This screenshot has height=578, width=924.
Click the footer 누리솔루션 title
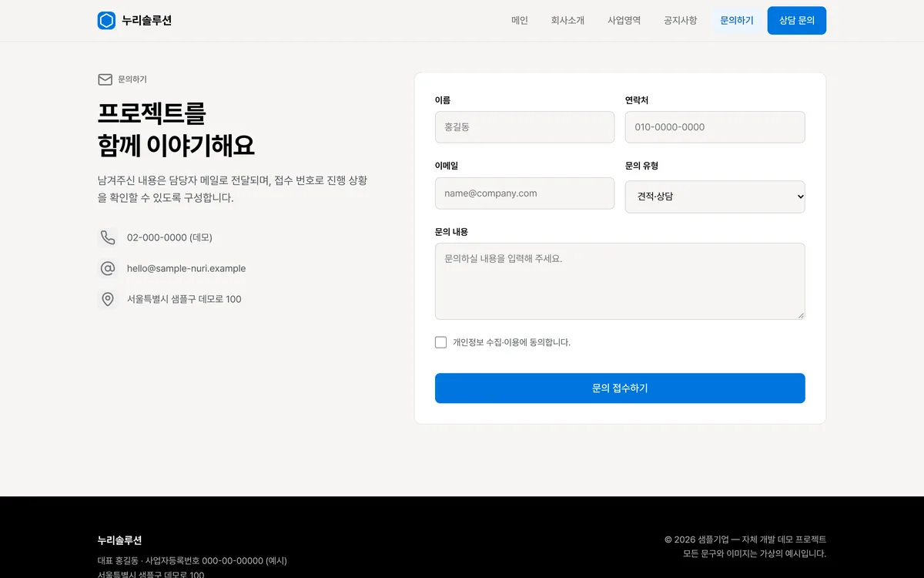pyautogui.click(x=119, y=540)
